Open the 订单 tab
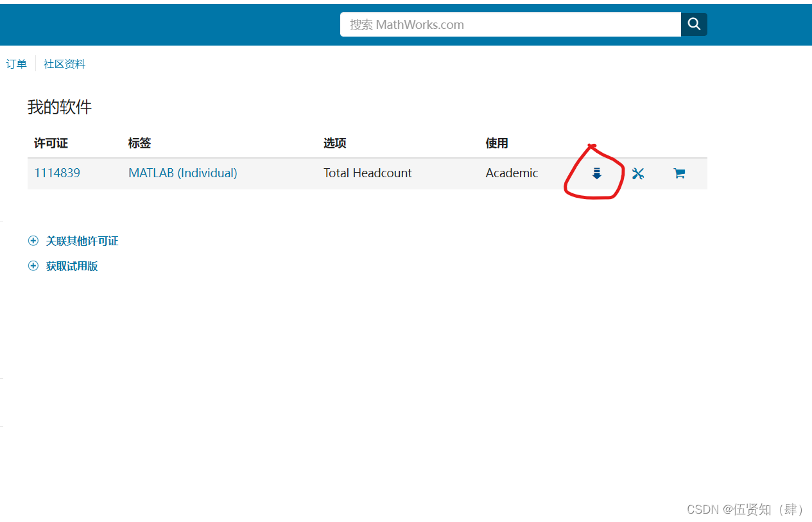Image resolution: width=812 pixels, height=522 pixels. click(x=17, y=64)
